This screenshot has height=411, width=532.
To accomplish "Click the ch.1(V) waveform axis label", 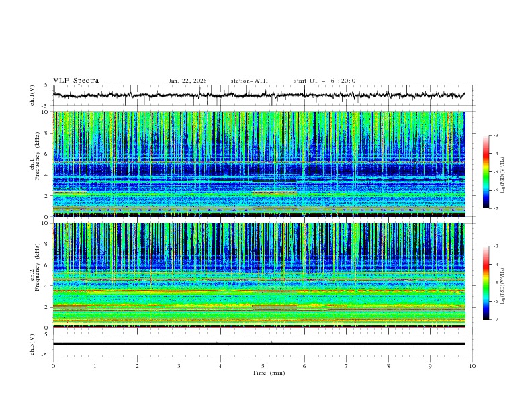I will (x=32, y=95).
